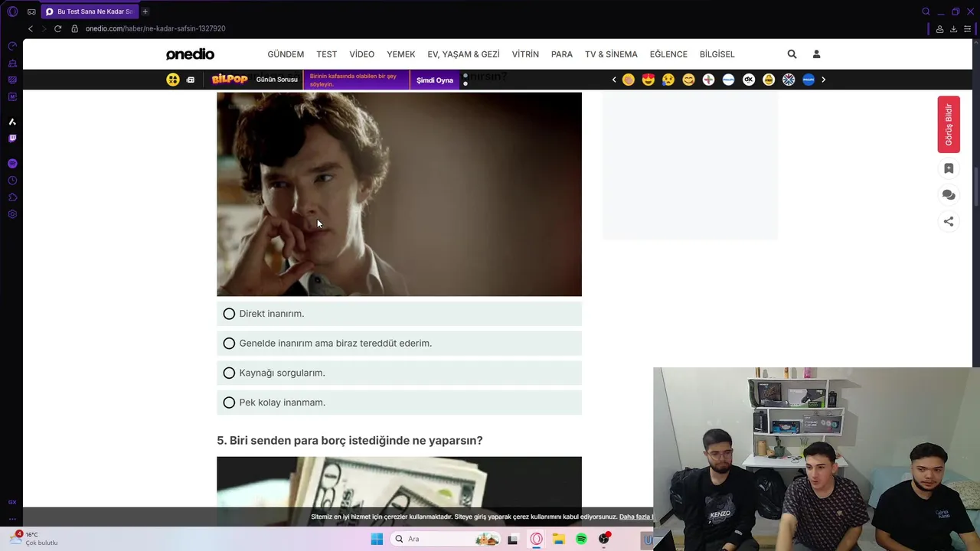The width and height of the screenshot is (980, 551).
Task: Open File Explorer from the taskbar
Action: (x=559, y=539)
